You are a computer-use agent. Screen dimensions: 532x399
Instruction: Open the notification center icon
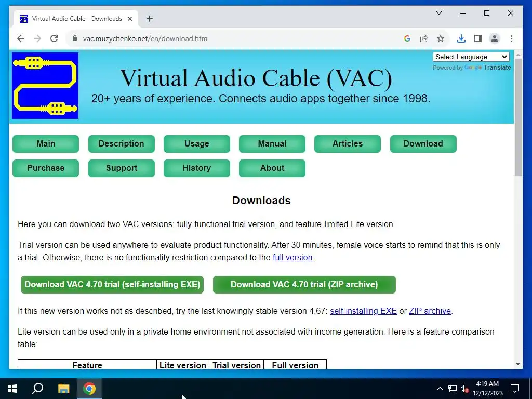[515, 389]
